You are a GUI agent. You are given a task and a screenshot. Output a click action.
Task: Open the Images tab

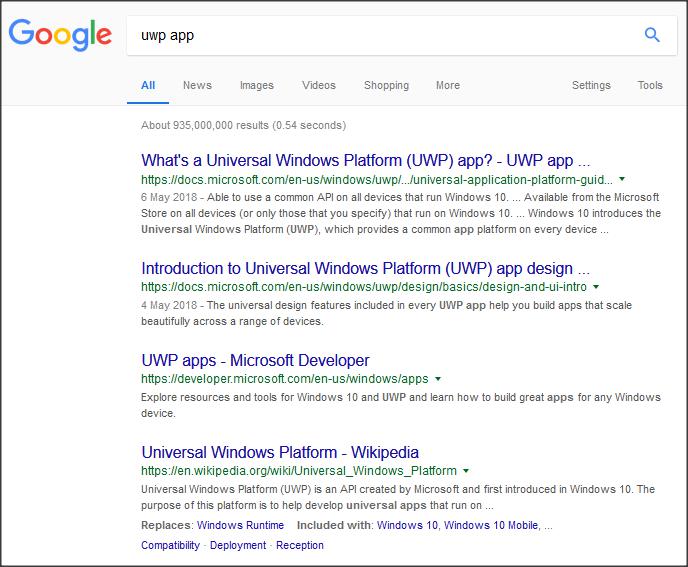[257, 85]
